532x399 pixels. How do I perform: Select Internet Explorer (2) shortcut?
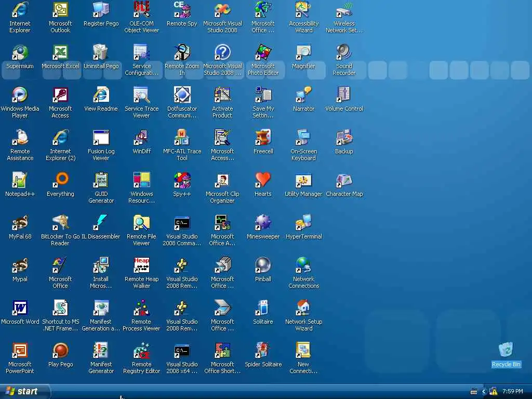click(60, 138)
